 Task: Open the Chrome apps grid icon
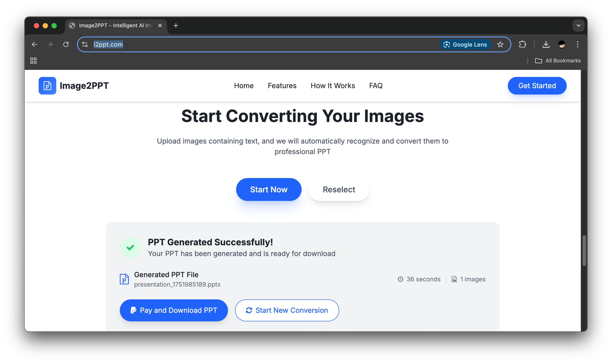[33, 61]
